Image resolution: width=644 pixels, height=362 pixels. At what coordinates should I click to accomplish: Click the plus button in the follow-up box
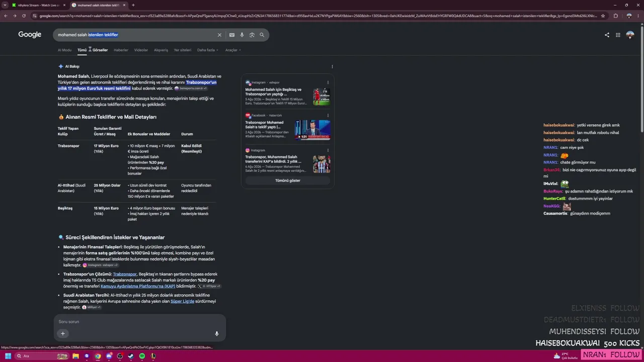point(63,333)
